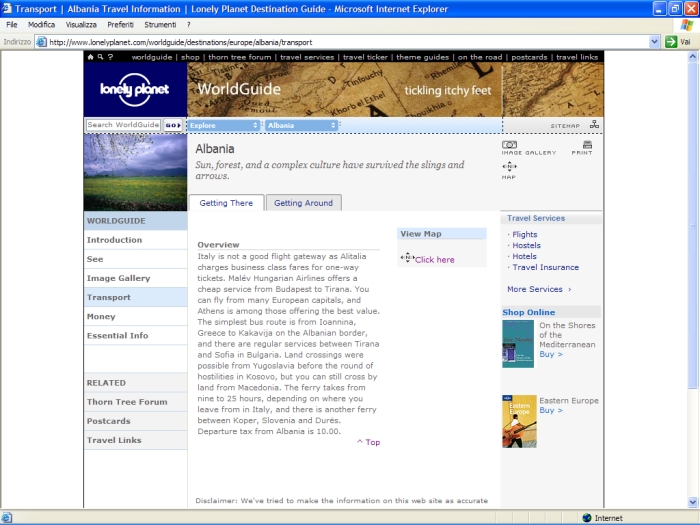Open the Strumenti menu

pyautogui.click(x=160, y=25)
